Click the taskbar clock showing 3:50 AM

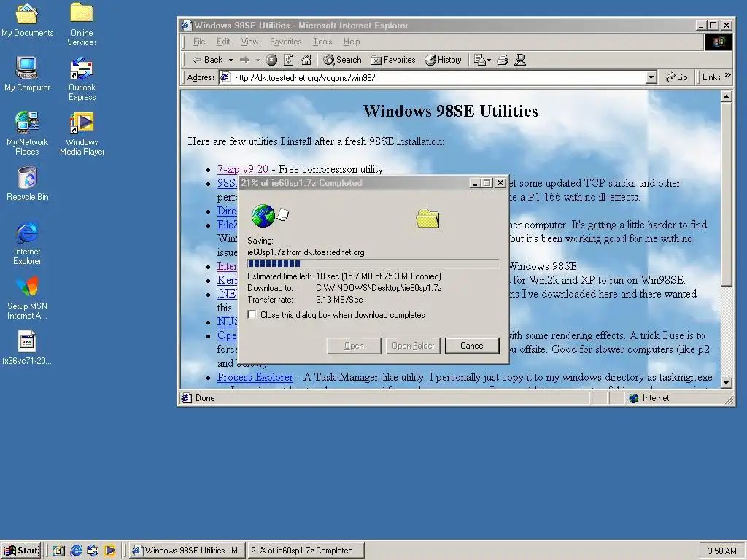click(721, 551)
